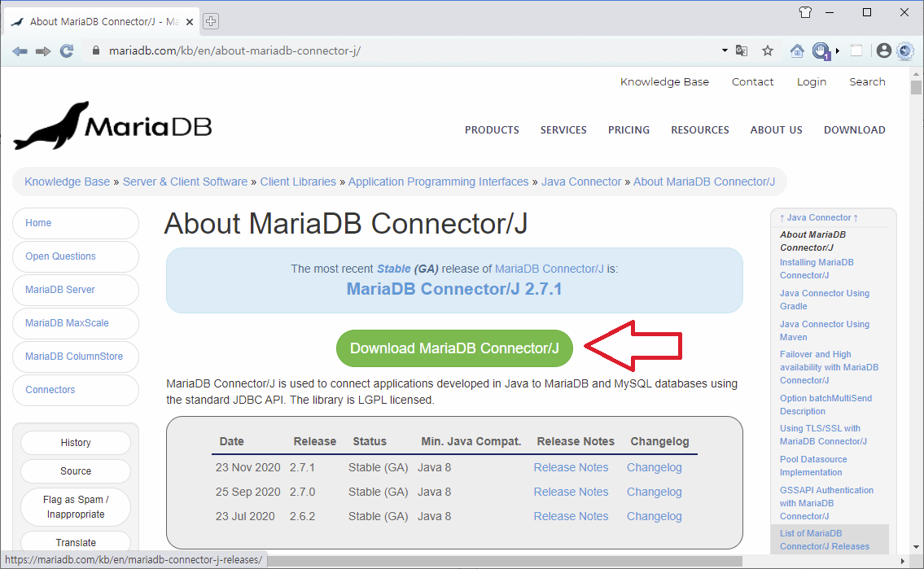Open Home in the left sidebar
This screenshot has height=569, width=924.
pos(76,223)
